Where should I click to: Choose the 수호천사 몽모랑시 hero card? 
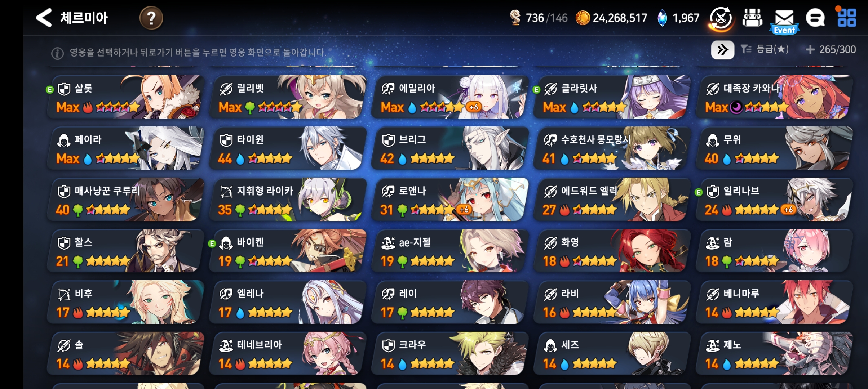[612, 148]
